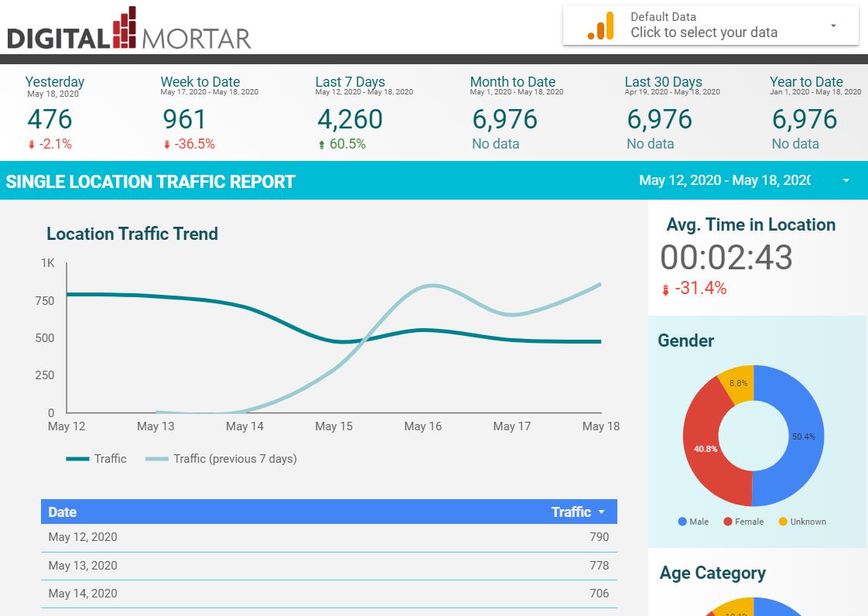868x616 pixels.
Task: Click the Traffic column header label
Action: point(571,512)
